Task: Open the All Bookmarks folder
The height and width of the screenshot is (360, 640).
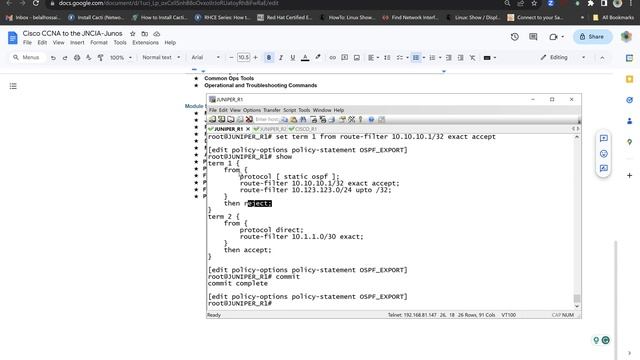Action: click(x=614, y=18)
